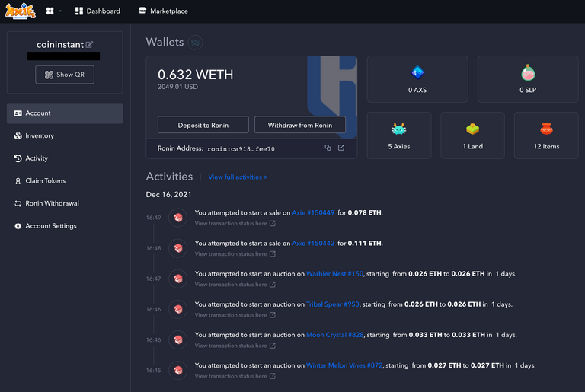This screenshot has height=392, width=585.
Task: Select Account in the sidebar
Action: tap(65, 113)
